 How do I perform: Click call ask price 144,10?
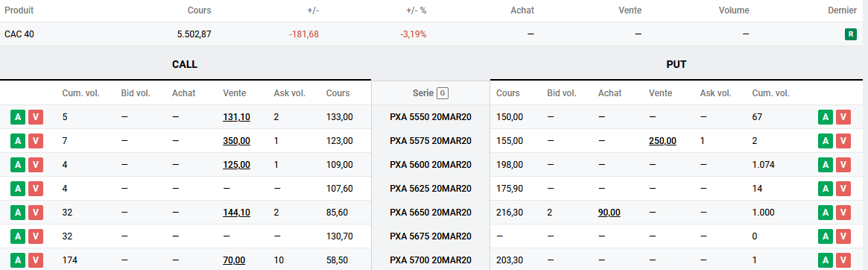pos(236,213)
